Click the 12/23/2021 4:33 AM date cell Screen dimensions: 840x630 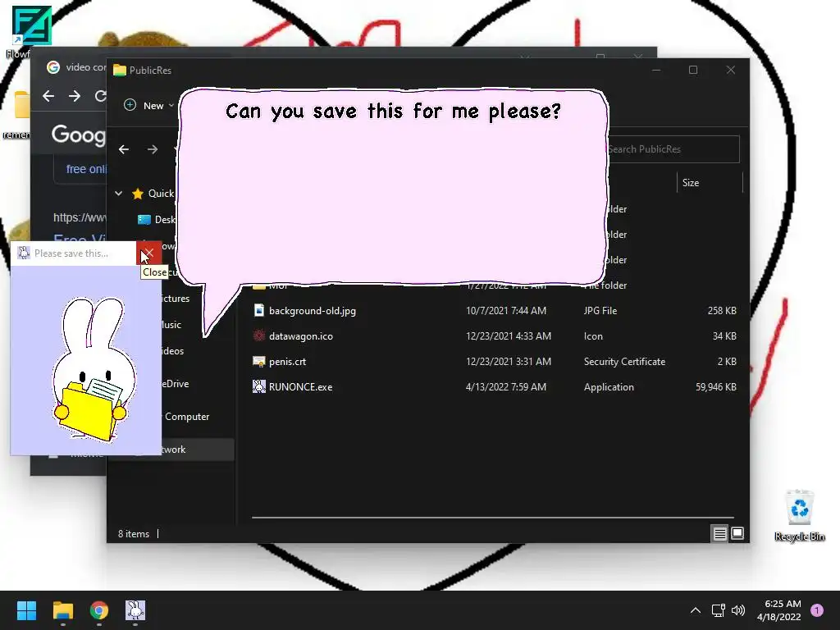click(x=509, y=336)
